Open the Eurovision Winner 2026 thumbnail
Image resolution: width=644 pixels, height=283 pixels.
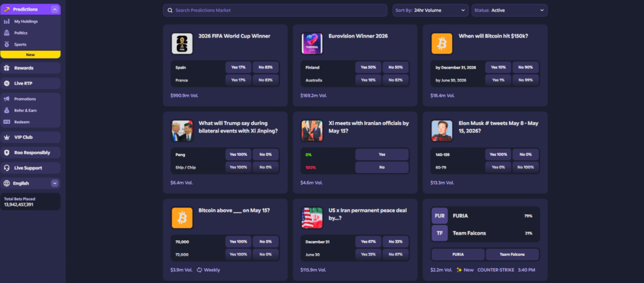pos(312,43)
